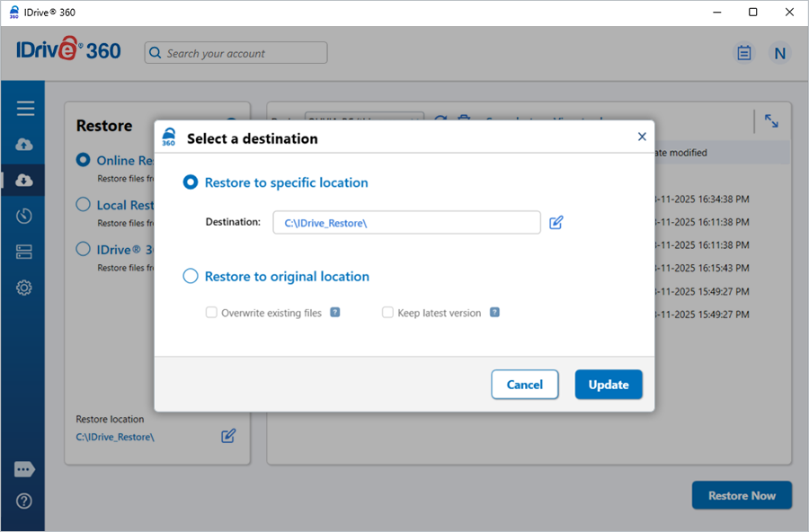Viewport: 809px width, 532px height.
Task: Tick the Keep latest version checkbox
Action: (x=388, y=313)
